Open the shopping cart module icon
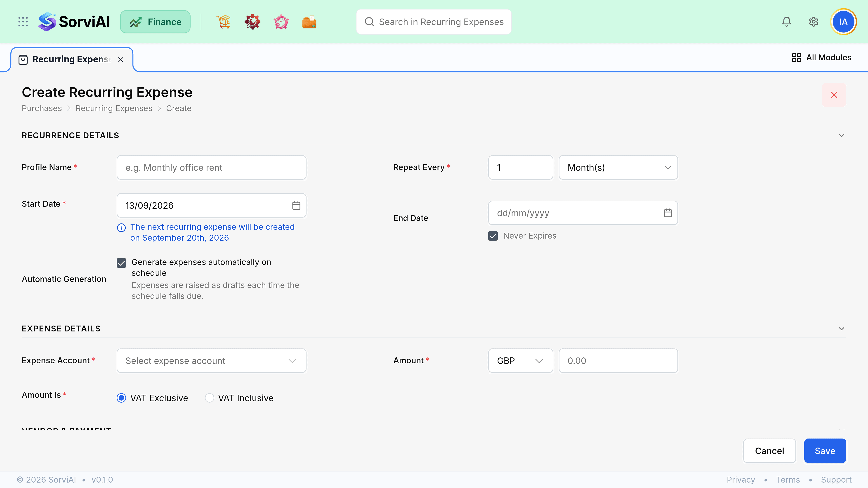This screenshot has height=488, width=868. 223,22
